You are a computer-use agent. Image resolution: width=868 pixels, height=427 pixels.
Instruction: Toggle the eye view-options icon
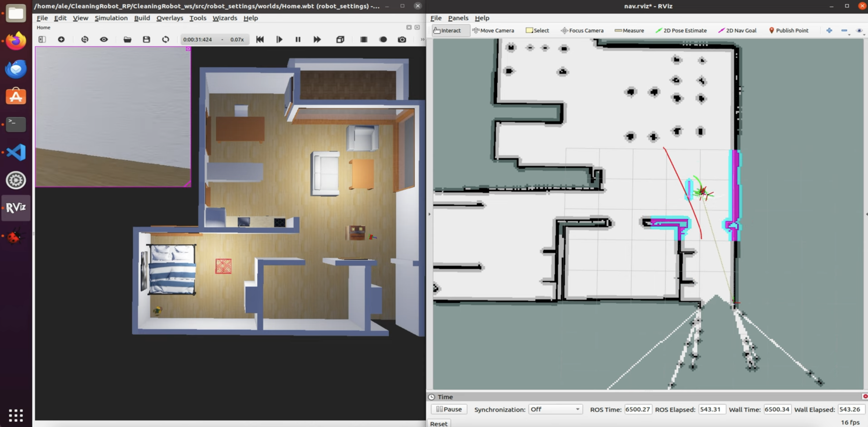click(x=104, y=39)
